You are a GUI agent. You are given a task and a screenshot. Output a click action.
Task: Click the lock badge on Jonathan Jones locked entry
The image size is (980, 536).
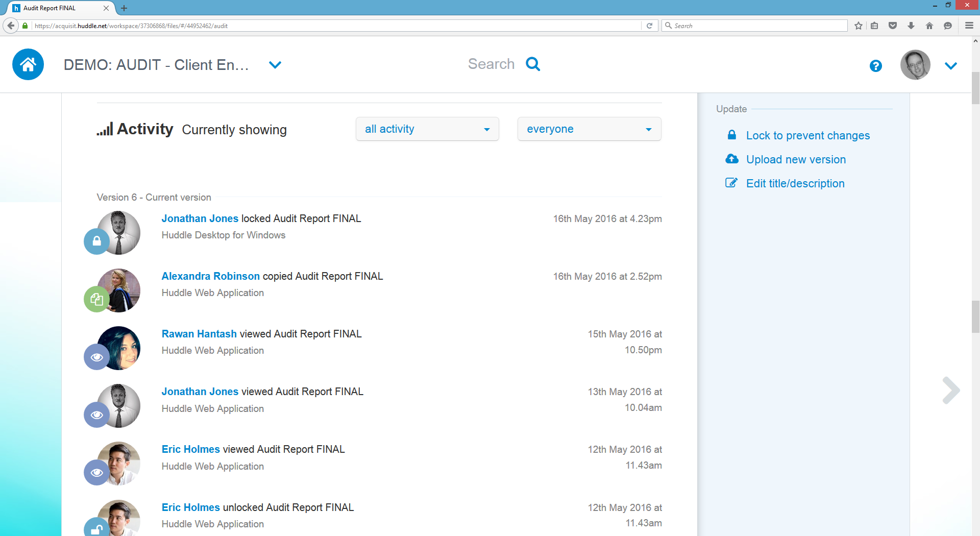pyautogui.click(x=96, y=241)
